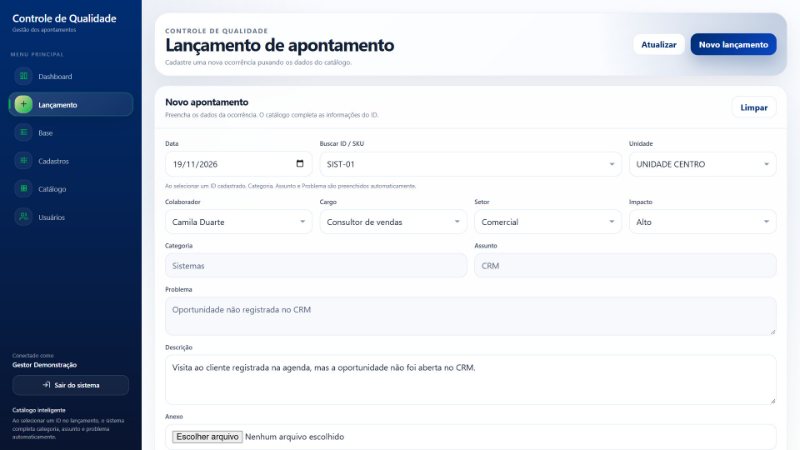800x450 pixels.
Task: Click the Cadastros sidebar icon
Action: 23,161
